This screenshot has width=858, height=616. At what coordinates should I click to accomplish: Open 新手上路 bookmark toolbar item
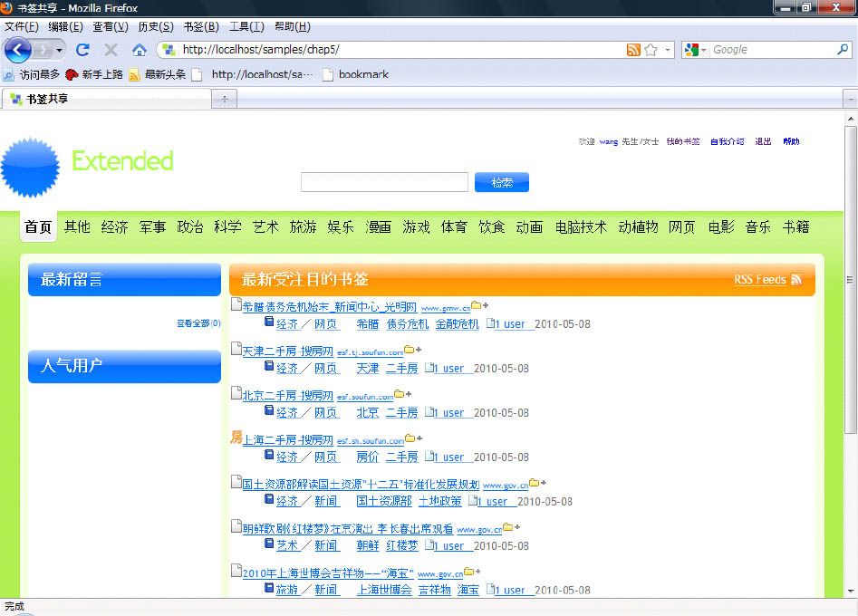[x=93, y=74]
